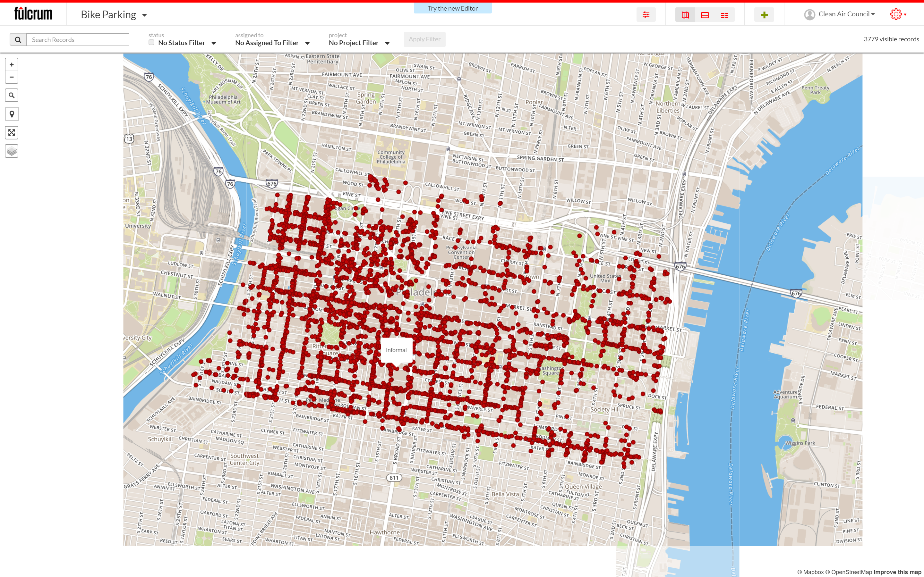Click the locate-me pin button

point(12,114)
